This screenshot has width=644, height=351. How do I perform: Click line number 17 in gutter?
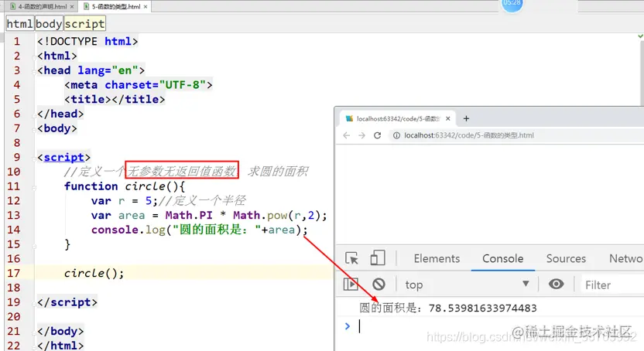click(x=14, y=273)
